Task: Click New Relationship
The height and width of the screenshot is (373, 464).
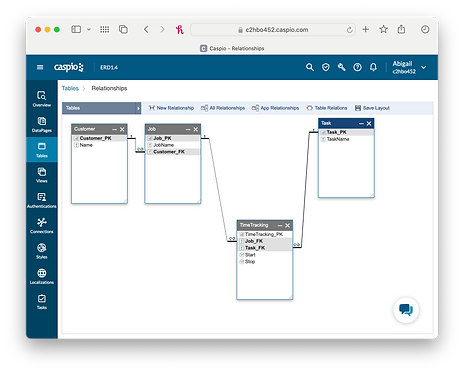Action: (171, 108)
